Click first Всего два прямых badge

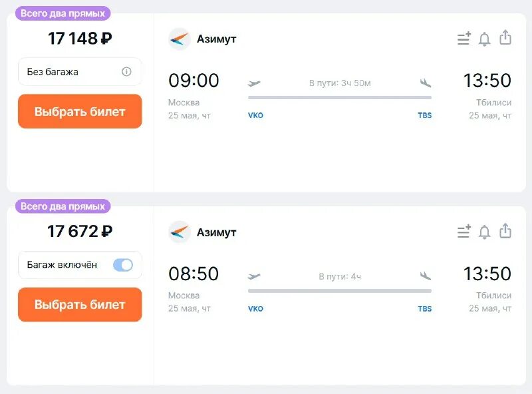click(63, 13)
